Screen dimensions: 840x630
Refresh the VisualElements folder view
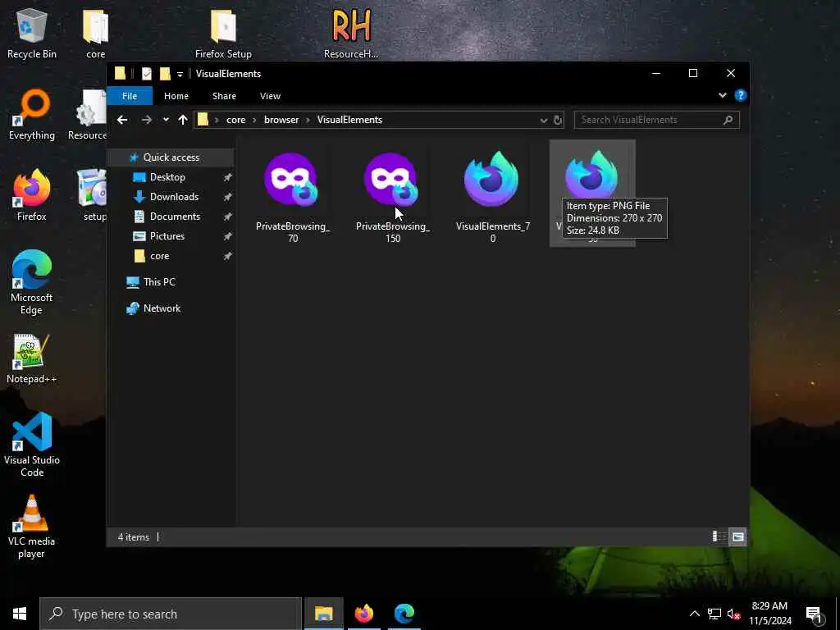(558, 120)
